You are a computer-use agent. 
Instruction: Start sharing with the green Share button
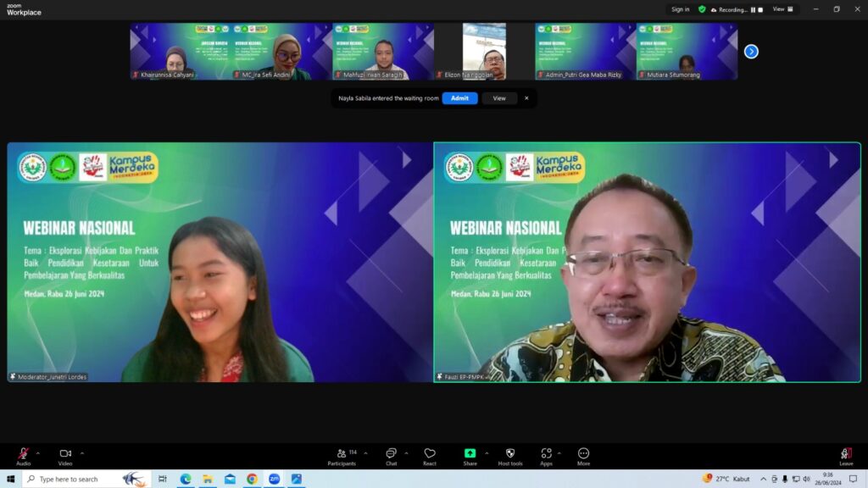click(x=470, y=454)
